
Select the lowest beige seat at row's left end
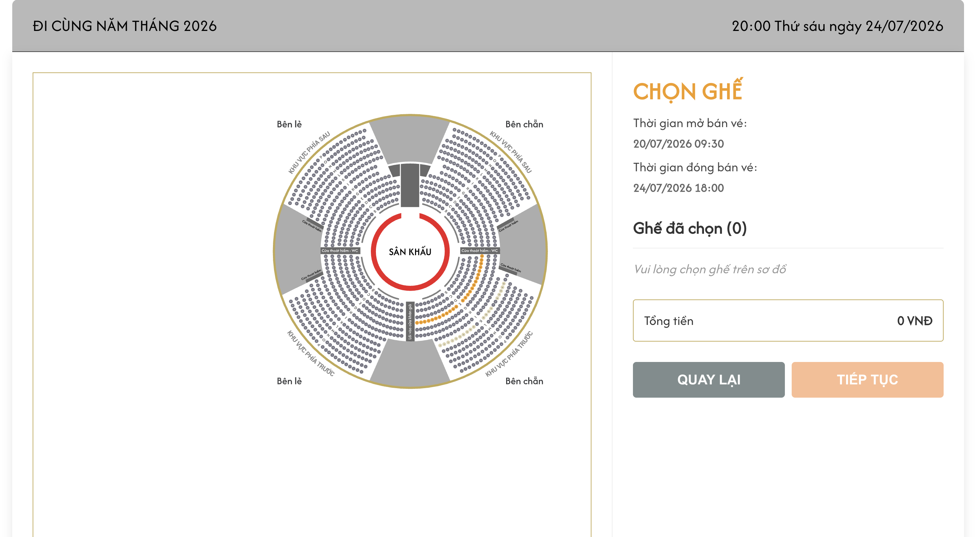[441, 346]
